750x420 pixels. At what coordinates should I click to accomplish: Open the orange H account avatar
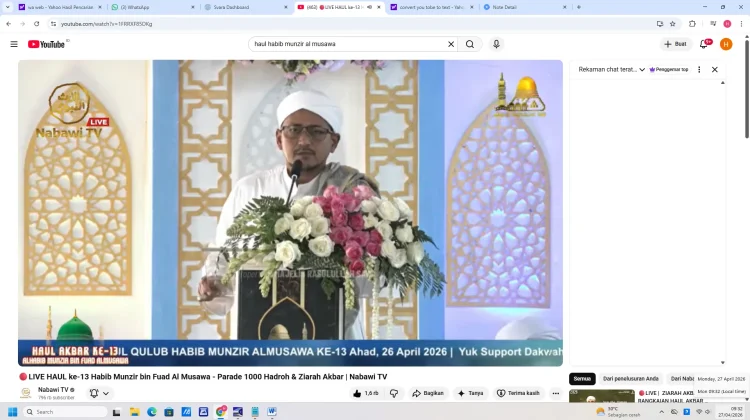[726, 44]
